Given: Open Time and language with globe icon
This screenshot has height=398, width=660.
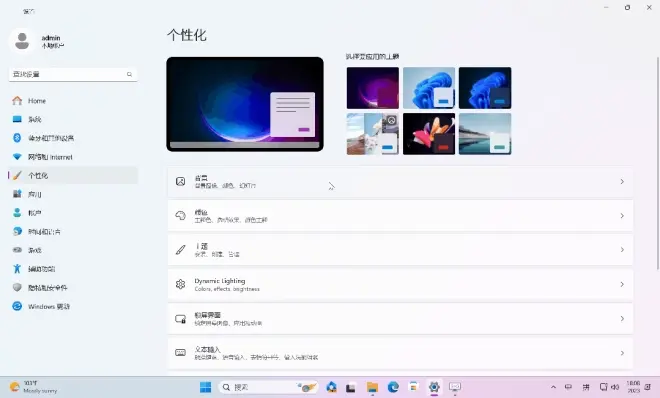Looking at the screenshot, I should (72, 231).
